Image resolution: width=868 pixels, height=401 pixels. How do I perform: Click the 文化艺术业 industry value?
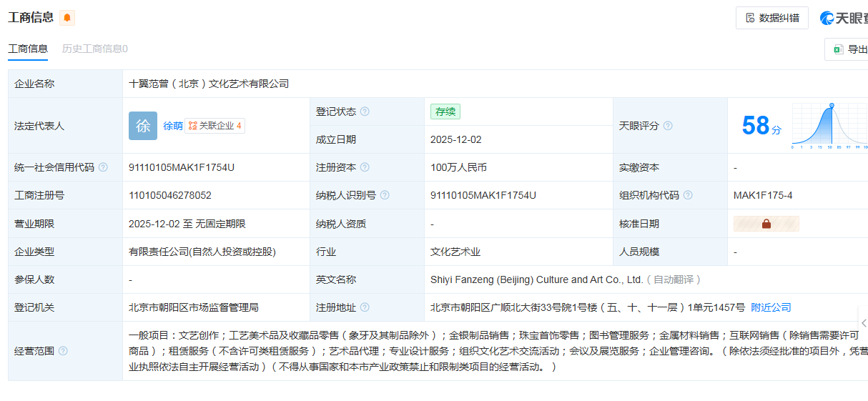455,252
